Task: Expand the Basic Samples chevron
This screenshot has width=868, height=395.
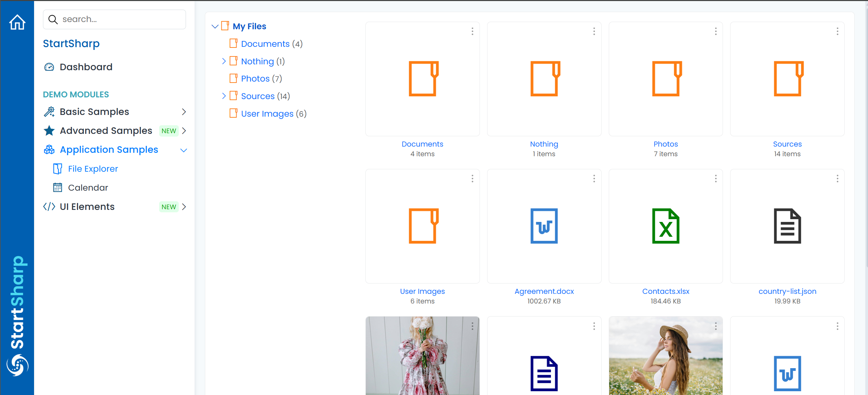Action: (184, 111)
